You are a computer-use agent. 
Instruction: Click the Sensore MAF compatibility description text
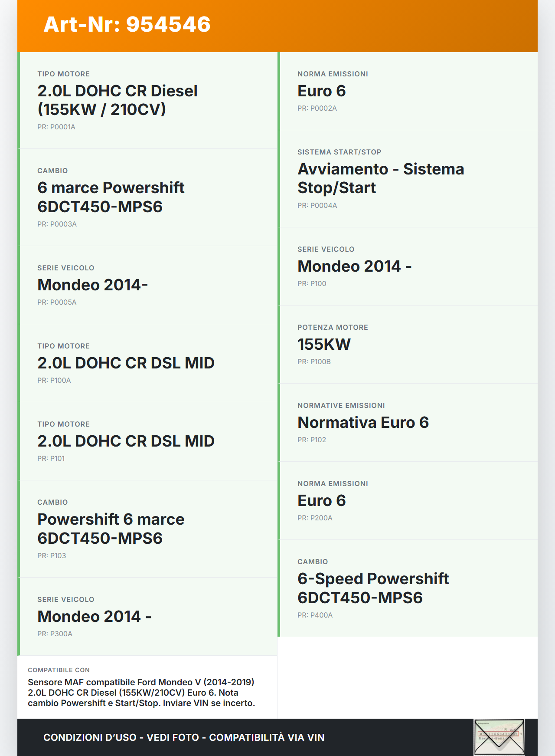tap(141, 693)
